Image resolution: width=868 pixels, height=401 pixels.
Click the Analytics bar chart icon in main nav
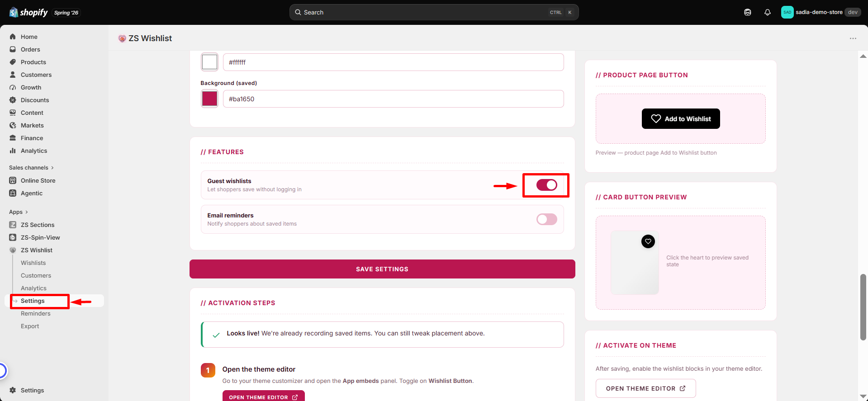(13, 151)
